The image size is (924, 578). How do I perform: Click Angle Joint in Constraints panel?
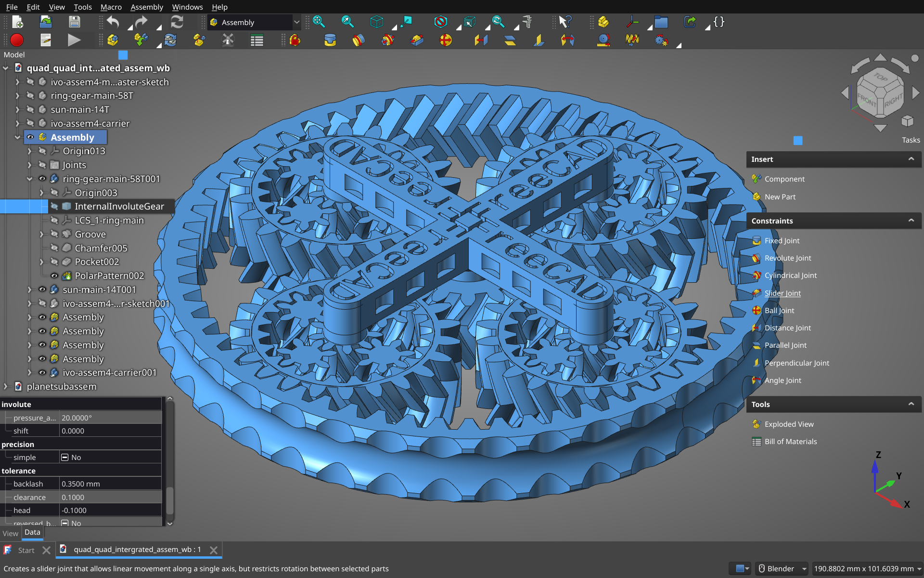(783, 380)
